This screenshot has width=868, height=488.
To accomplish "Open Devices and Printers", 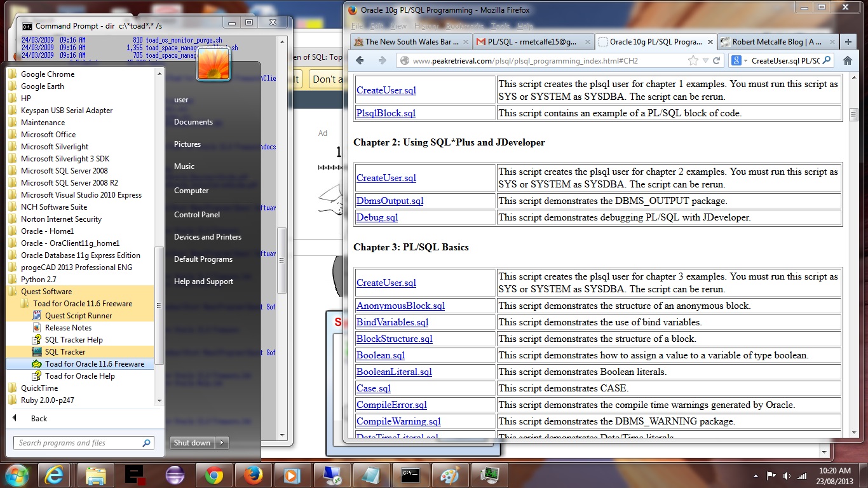I will [208, 237].
